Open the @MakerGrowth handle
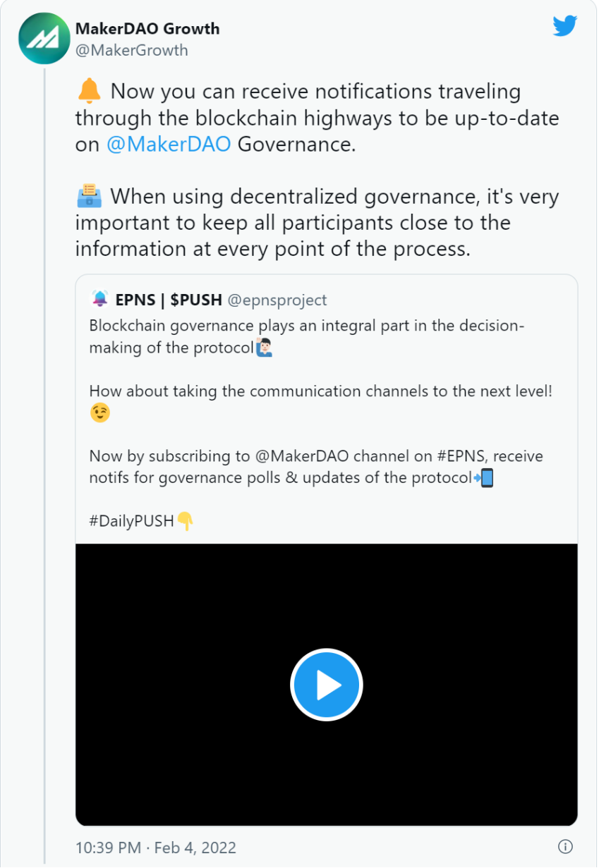The height and width of the screenshot is (868, 599). (x=132, y=50)
